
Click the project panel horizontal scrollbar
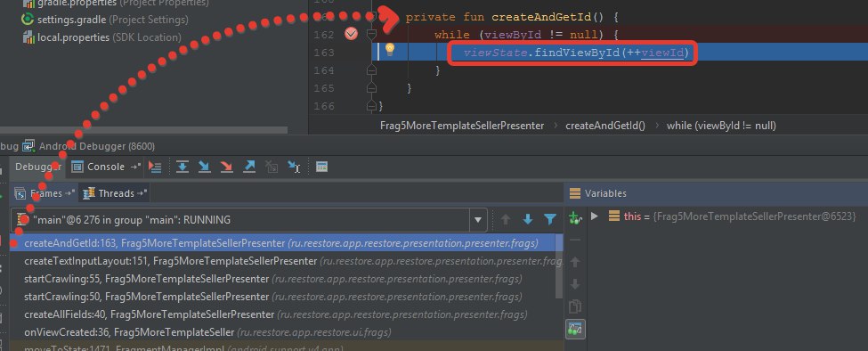tap(143, 131)
